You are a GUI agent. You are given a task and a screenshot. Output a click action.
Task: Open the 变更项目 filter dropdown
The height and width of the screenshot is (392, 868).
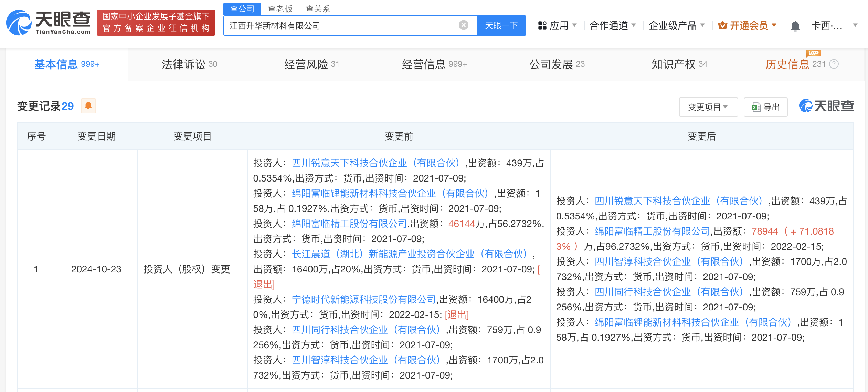(708, 107)
